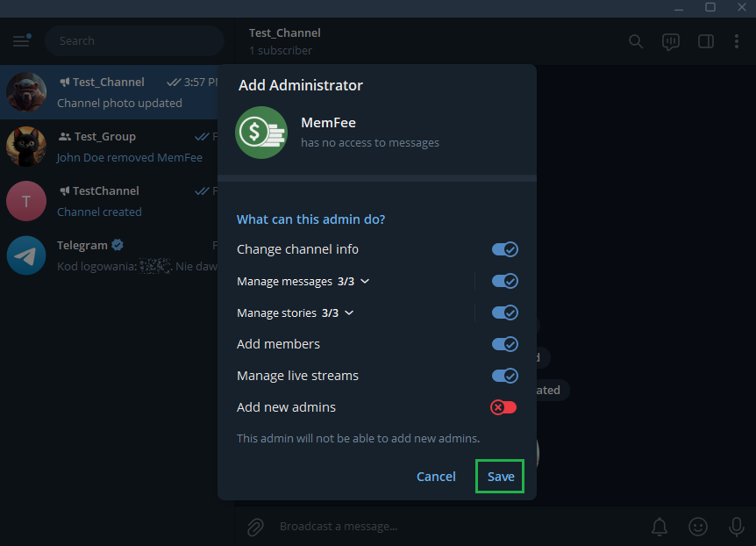The image size is (756, 546).
Task: Click Telegram verified badge icon
Action: pyautogui.click(x=118, y=245)
